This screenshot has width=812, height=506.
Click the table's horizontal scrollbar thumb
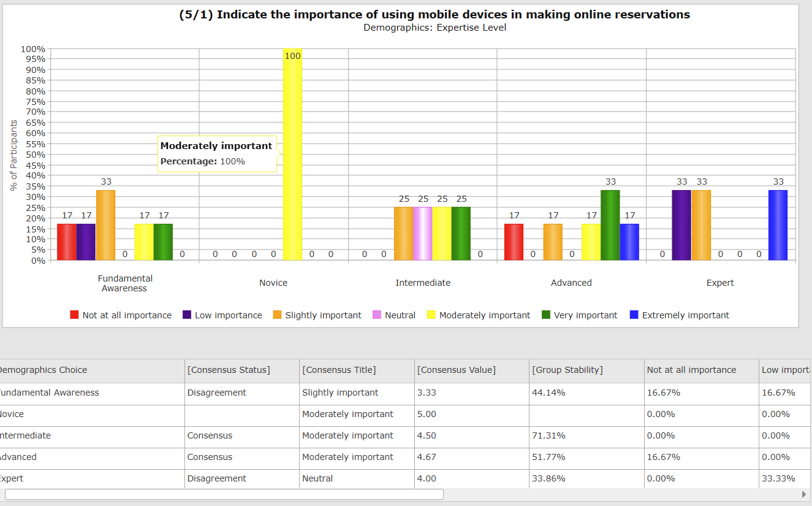point(224,494)
